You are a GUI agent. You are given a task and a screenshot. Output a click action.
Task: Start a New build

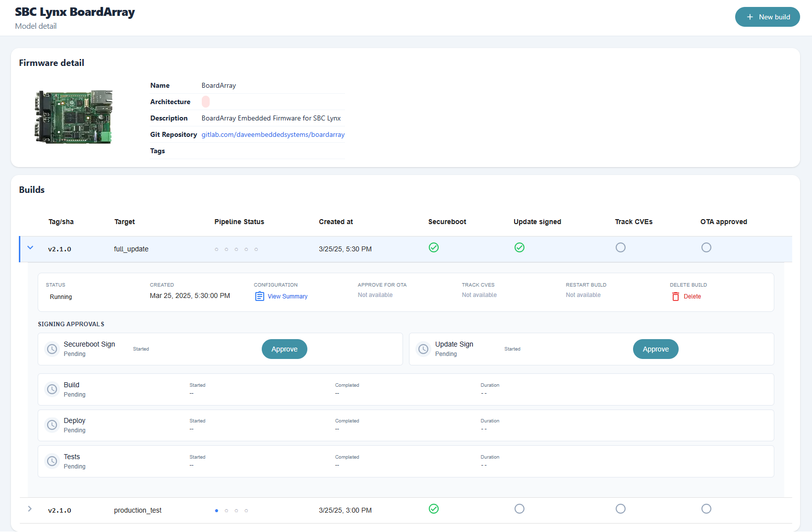point(767,17)
